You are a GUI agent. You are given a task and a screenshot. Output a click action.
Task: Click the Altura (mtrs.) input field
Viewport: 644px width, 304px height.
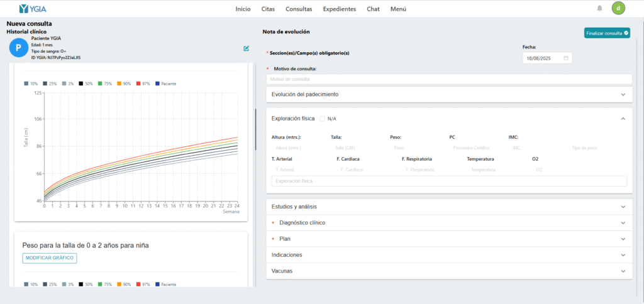click(299, 148)
